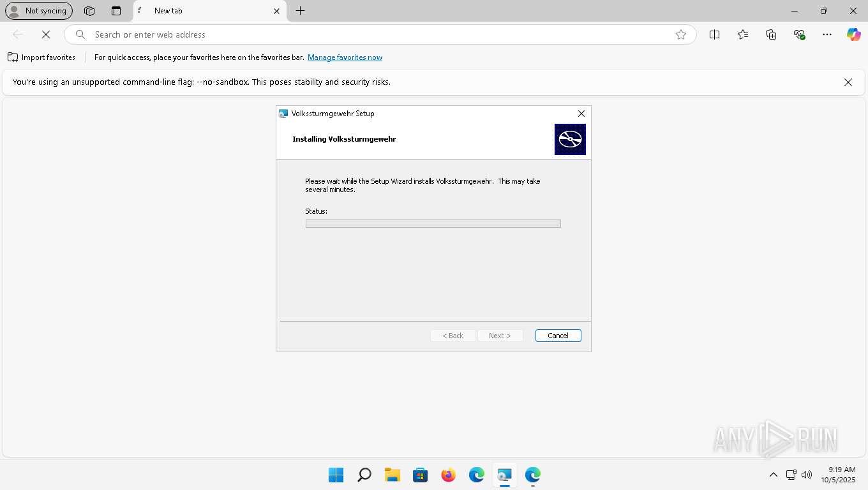Click the Search or enter web address field

380,34
